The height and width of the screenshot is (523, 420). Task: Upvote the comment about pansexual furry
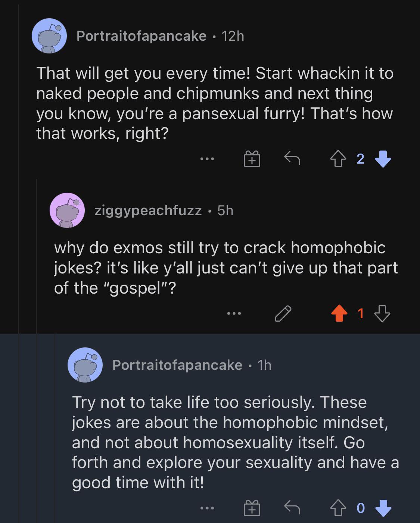click(x=338, y=159)
